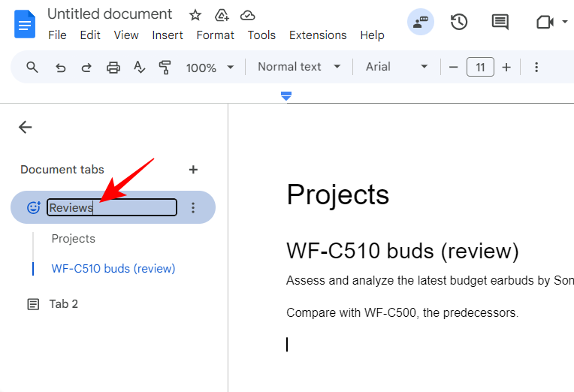Choose emoji for Reviews tab
The width and height of the screenshot is (574, 392).
point(34,208)
